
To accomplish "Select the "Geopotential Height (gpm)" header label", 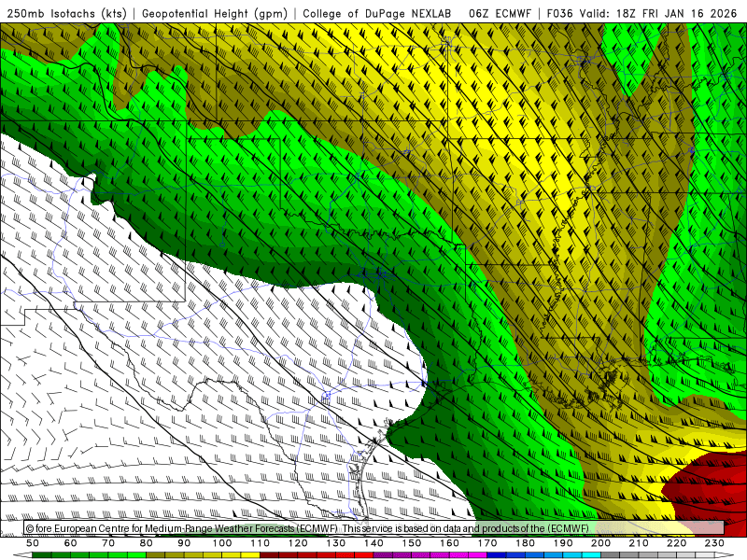I will click(215, 13).
